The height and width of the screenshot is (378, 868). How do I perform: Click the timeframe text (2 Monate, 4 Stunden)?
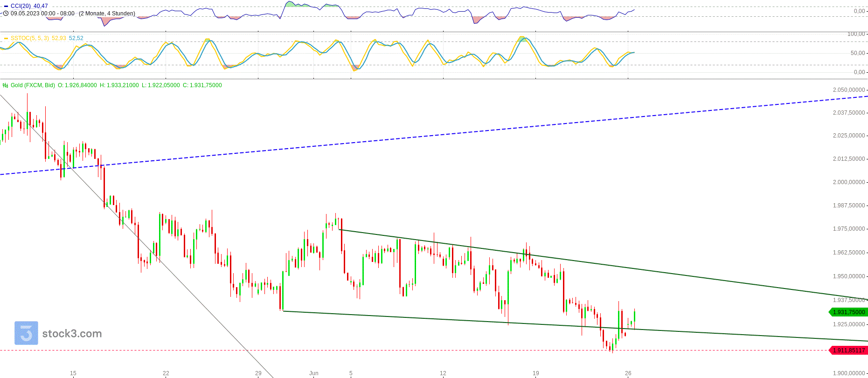click(107, 14)
